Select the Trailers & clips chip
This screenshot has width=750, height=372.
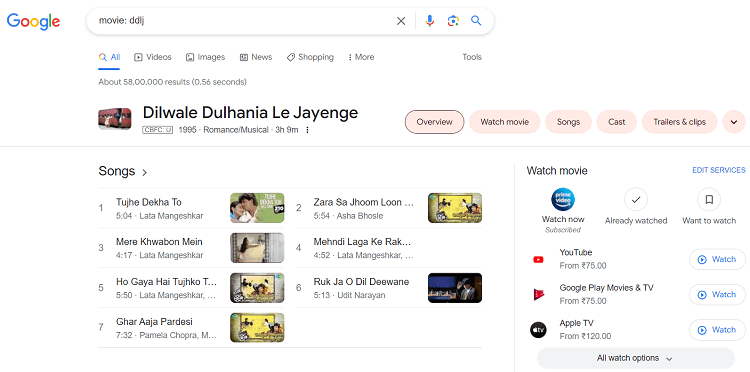680,122
